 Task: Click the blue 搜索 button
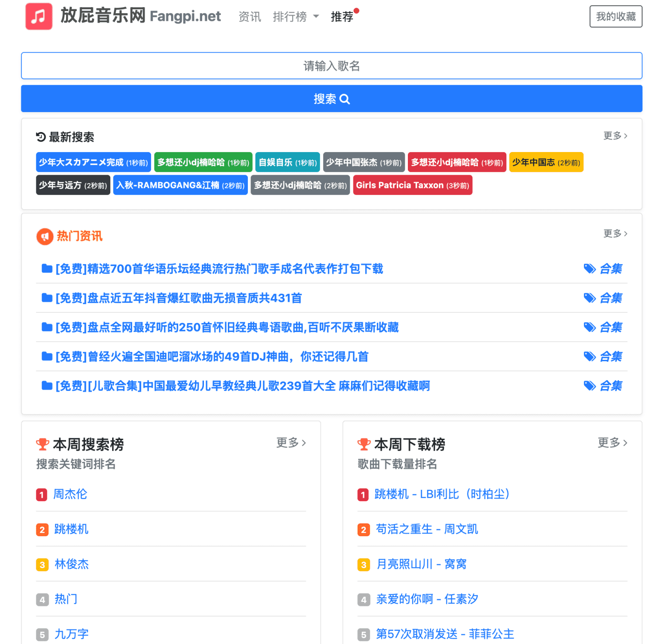tap(332, 98)
